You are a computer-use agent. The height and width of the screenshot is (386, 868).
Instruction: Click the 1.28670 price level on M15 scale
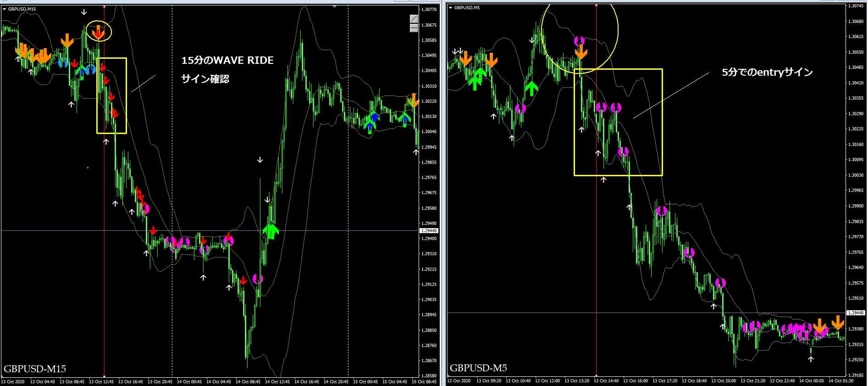[x=429, y=361]
